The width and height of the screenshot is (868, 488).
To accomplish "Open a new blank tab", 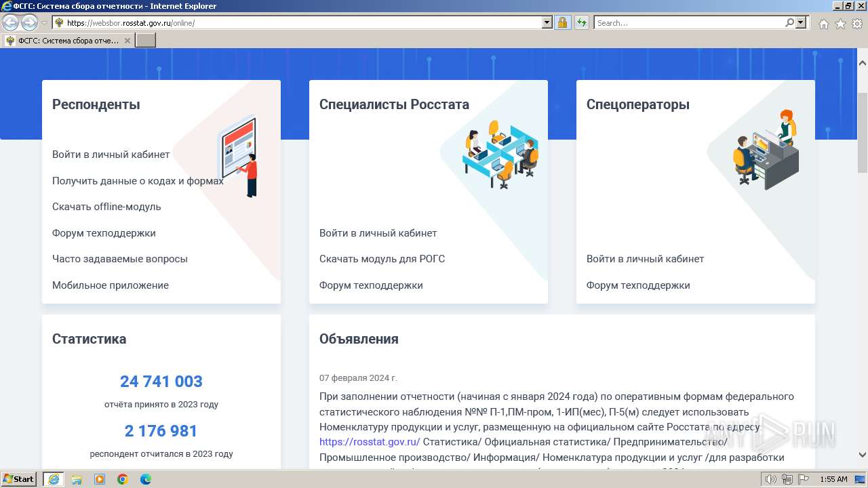I will 146,41.
